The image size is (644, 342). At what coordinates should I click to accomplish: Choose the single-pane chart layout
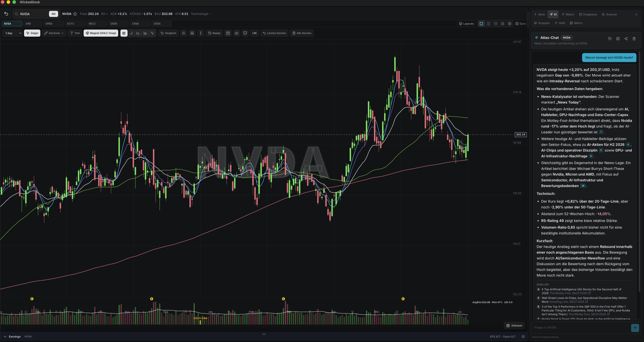click(x=481, y=24)
